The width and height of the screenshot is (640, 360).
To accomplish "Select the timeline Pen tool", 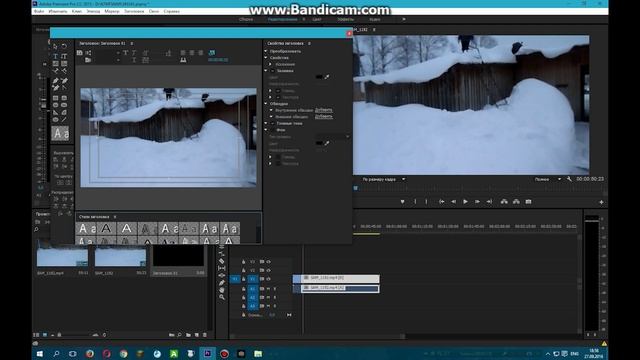I will tap(222, 282).
